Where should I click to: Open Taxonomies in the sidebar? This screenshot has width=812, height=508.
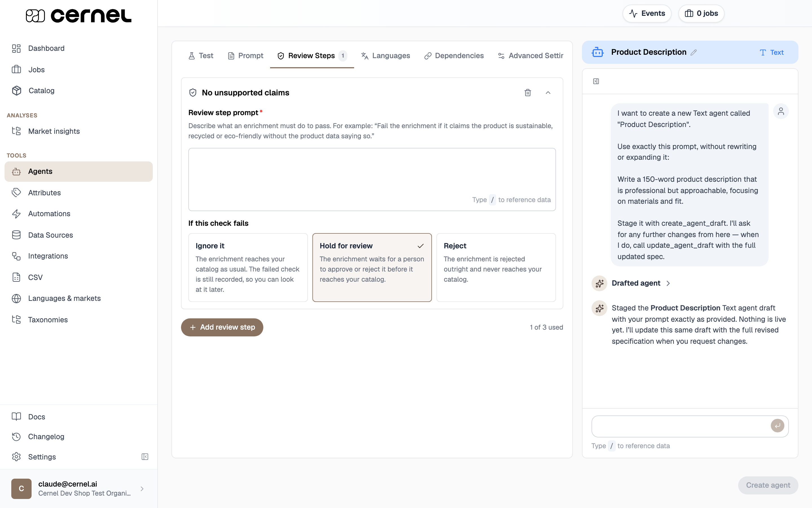coord(78,319)
